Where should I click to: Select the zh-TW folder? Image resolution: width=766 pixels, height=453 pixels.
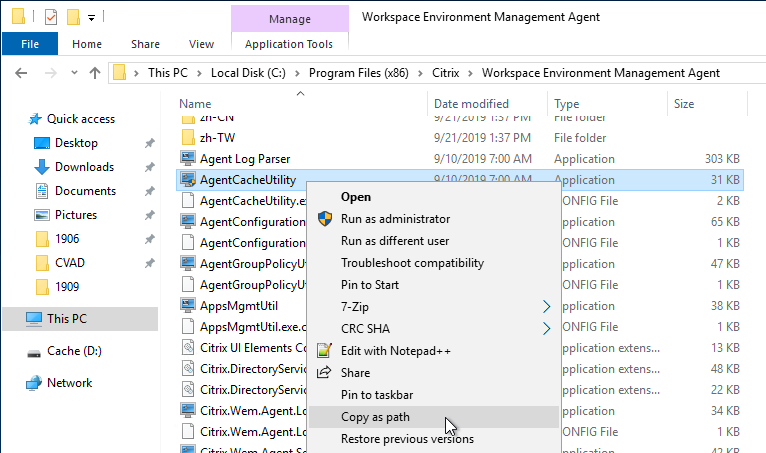217,138
